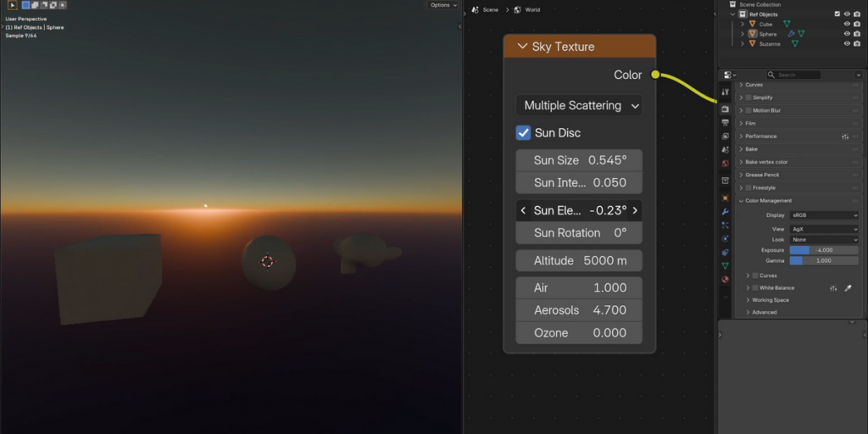Open the View Layer properties tab
This screenshot has width=868, height=434.
tap(726, 136)
